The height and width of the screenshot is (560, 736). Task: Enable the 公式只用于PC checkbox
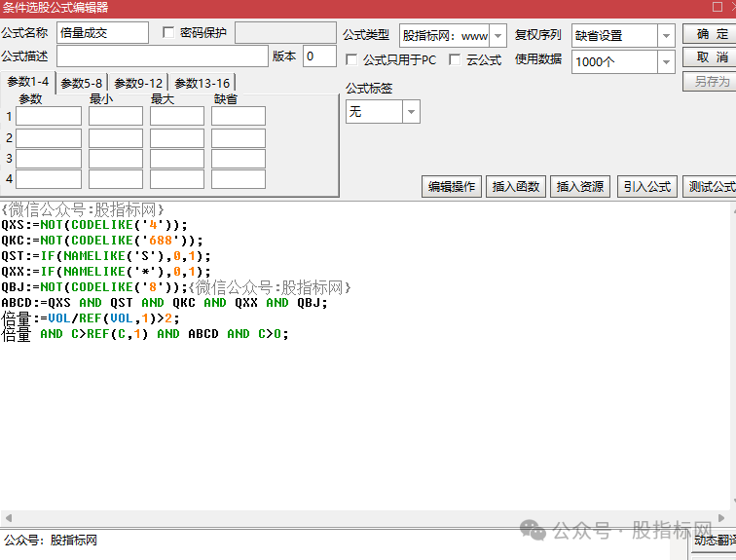tap(352, 60)
